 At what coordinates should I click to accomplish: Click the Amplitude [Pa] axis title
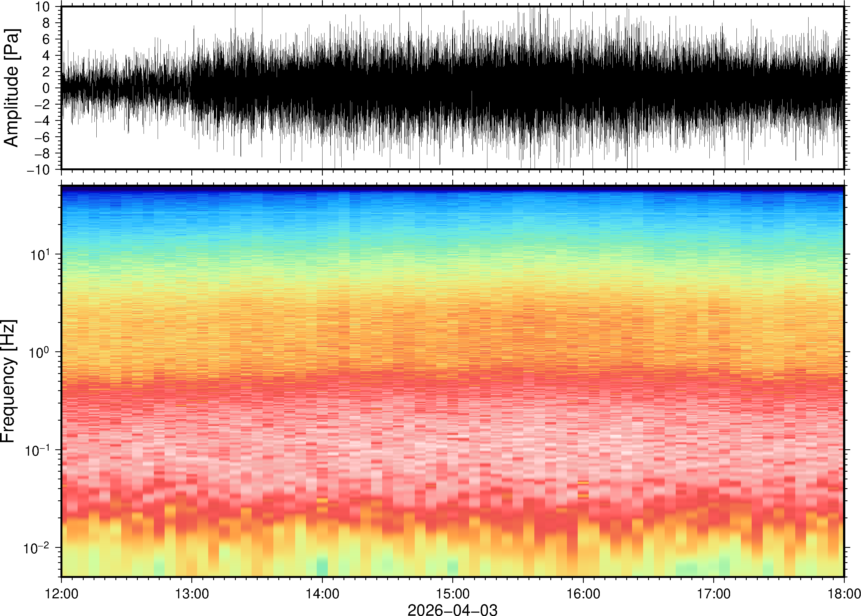[x=11, y=87]
